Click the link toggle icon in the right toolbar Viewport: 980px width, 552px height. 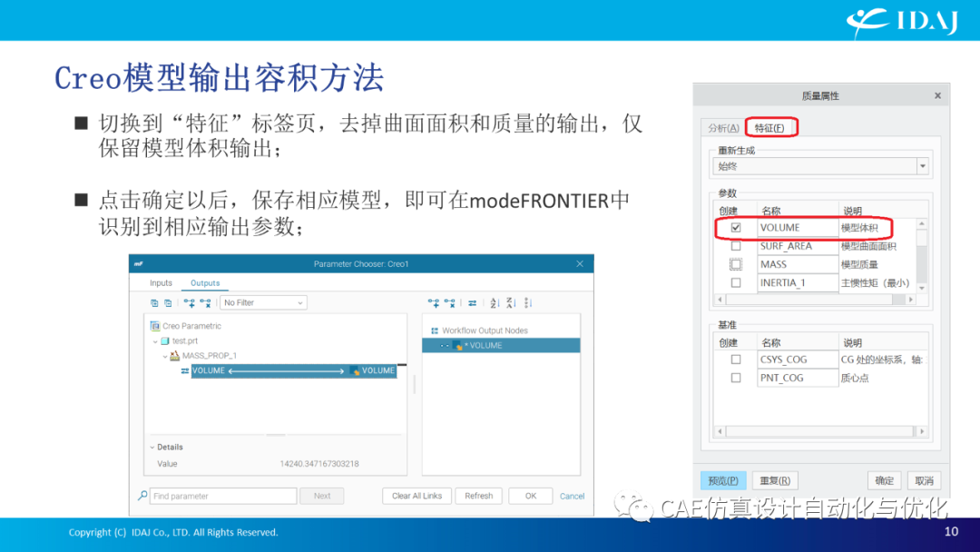coord(473,302)
